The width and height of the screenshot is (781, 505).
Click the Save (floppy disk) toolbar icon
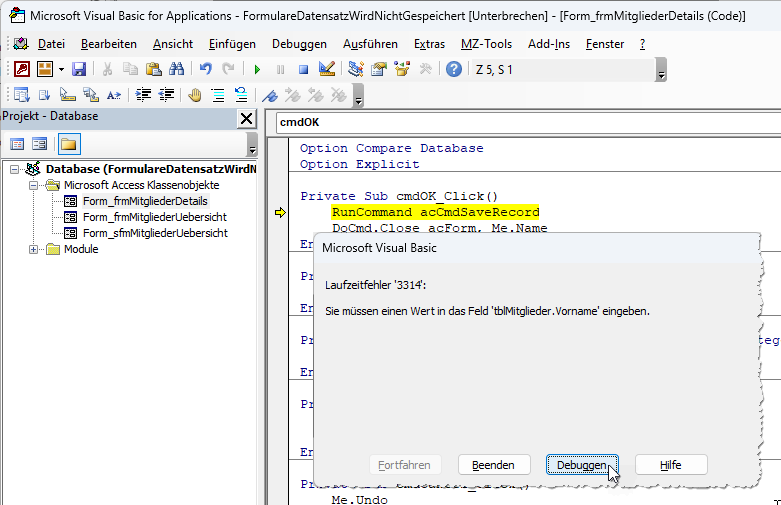pyautogui.click(x=78, y=69)
